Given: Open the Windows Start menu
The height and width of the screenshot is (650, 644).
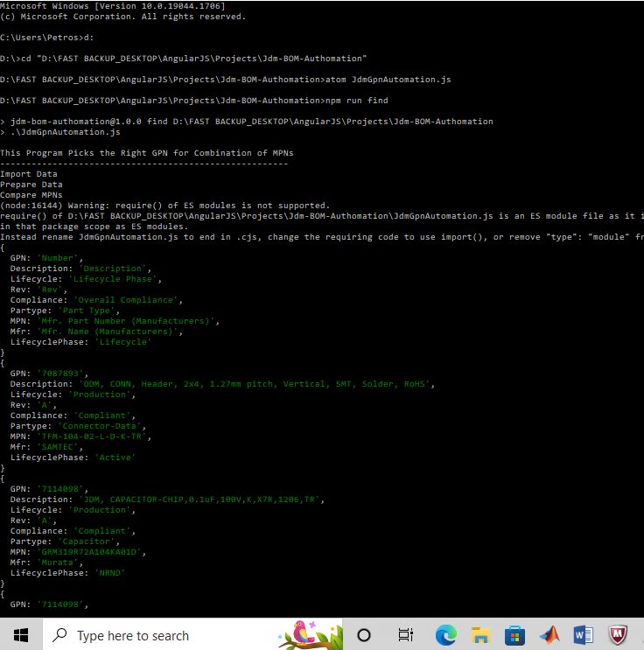Looking at the screenshot, I should point(21,634).
